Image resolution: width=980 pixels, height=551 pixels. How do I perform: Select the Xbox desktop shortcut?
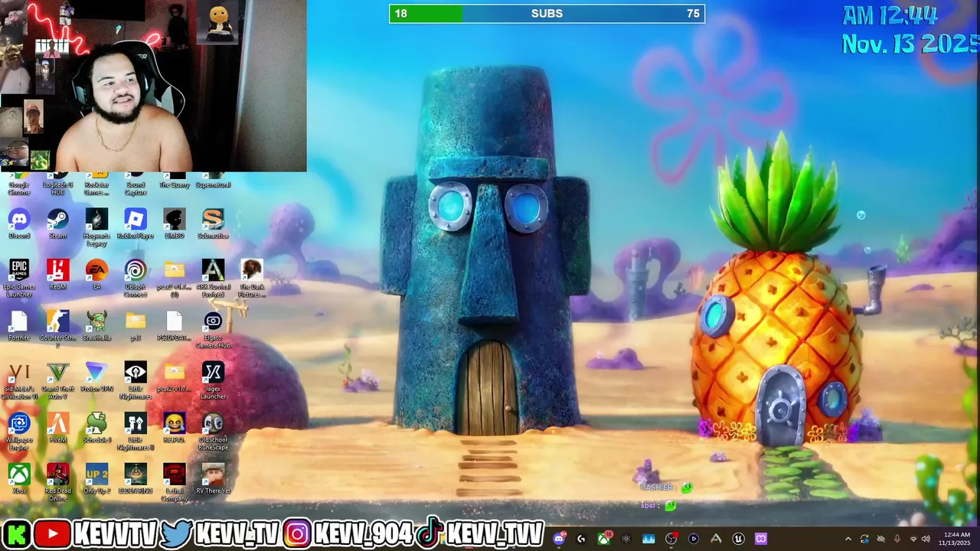(x=19, y=478)
